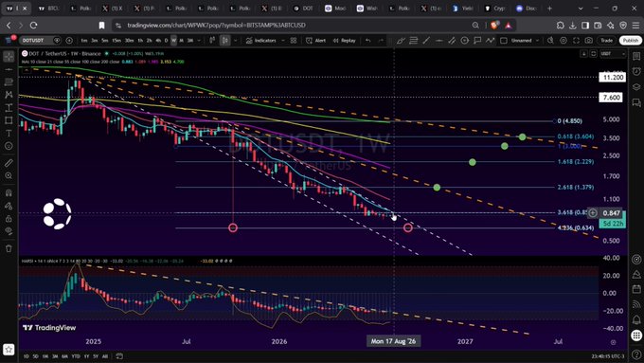The width and height of the screenshot is (644, 363).
Task: Select the crosshair cursor tool
Action: click(x=9, y=57)
